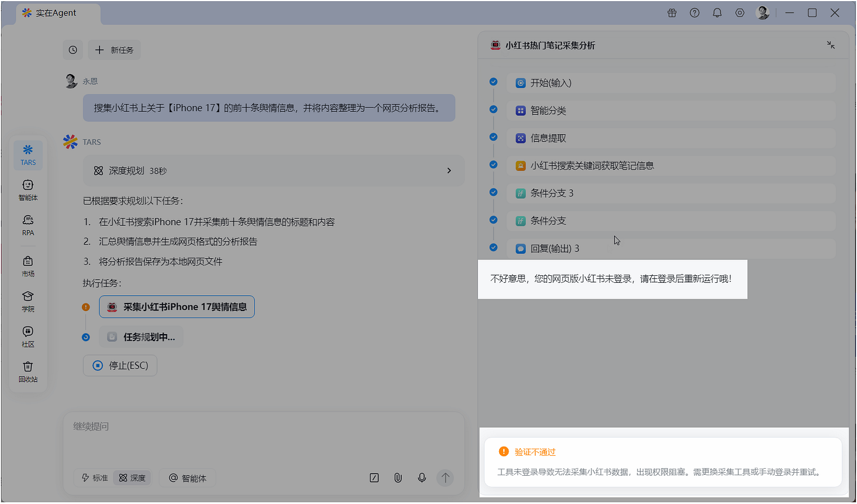Open the 智能体 sidebar section

28,191
